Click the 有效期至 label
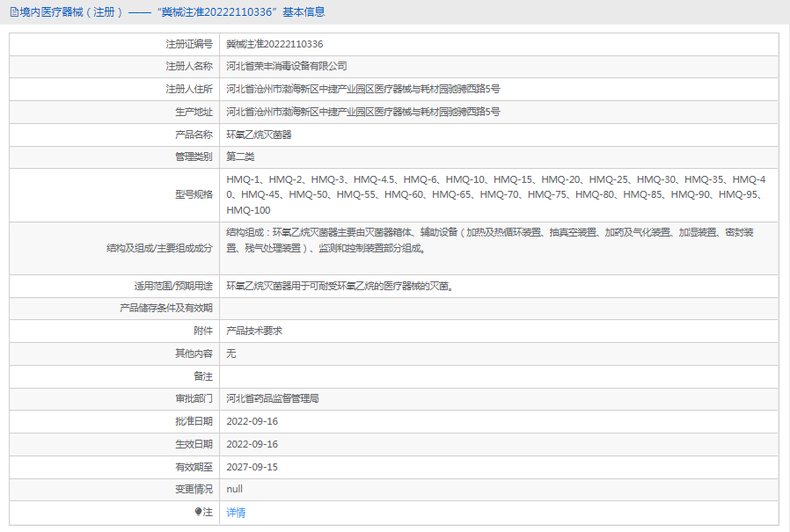This screenshot has height=532, width=790. click(194, 467)
